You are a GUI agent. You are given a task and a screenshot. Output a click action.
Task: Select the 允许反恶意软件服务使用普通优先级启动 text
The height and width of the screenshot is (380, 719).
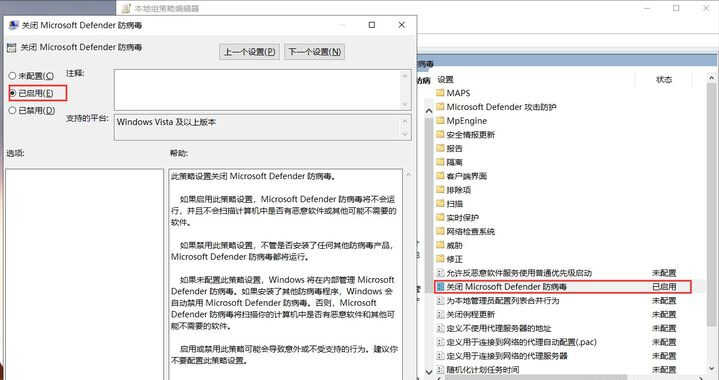click(519, 273)
